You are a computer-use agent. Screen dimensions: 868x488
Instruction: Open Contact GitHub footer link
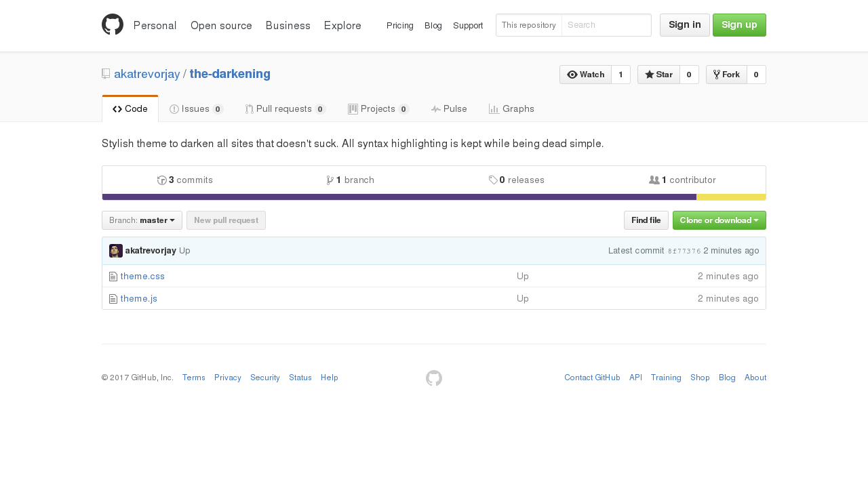click(x=592, y=378)
